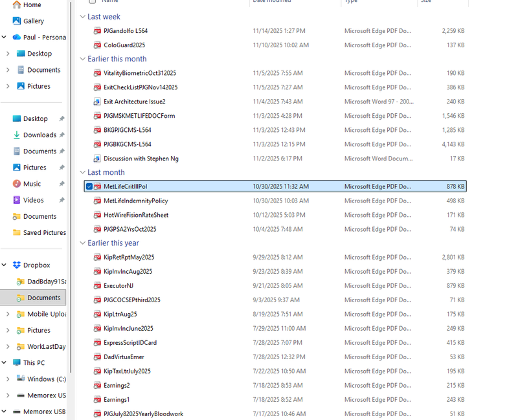Select file Earnings1

coord(117,399)
